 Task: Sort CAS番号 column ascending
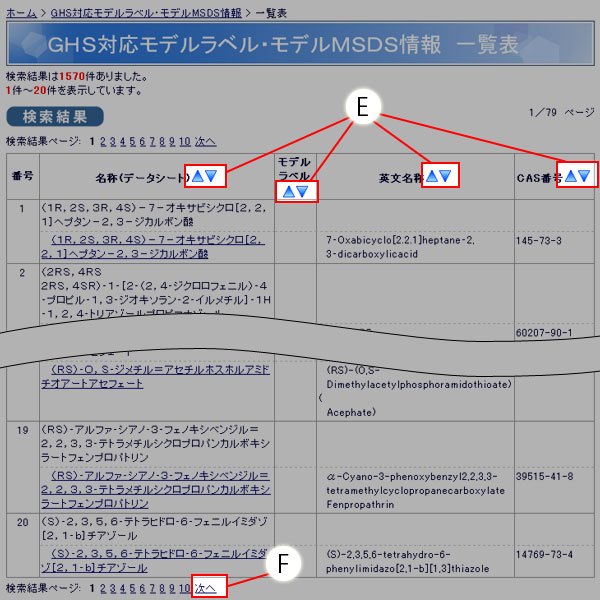click(x=571, y=176)
